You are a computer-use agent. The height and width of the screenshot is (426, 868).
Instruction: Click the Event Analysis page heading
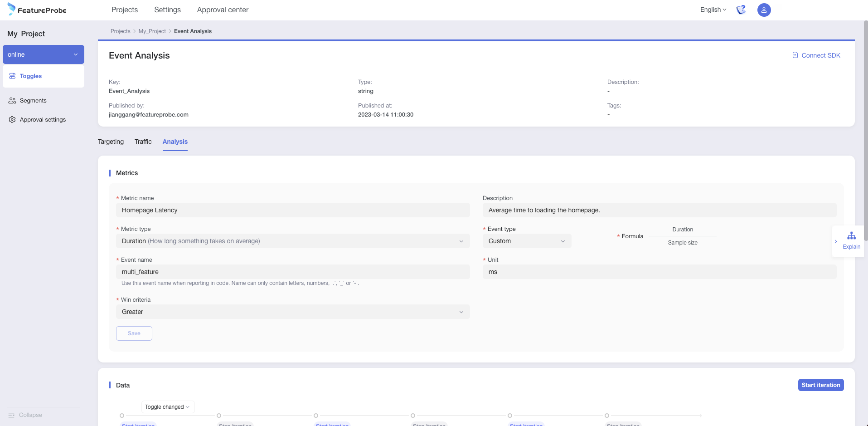click(139, 55)
